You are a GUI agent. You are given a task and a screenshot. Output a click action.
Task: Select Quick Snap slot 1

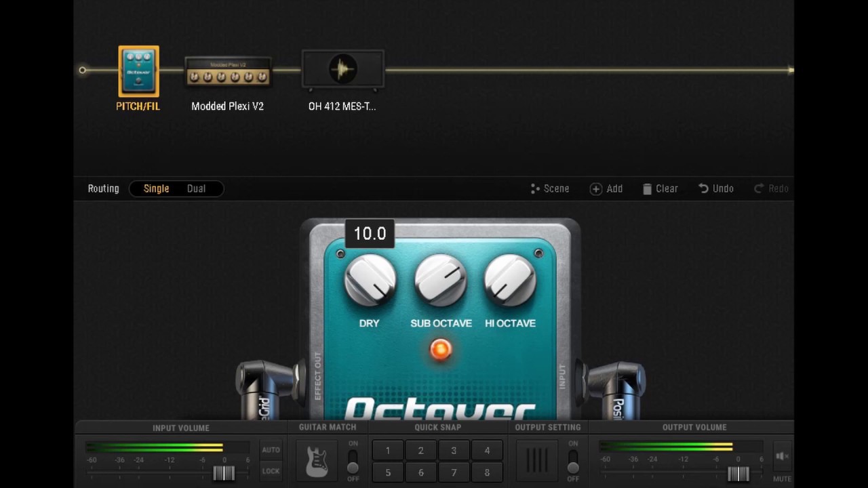pos(388,451)
